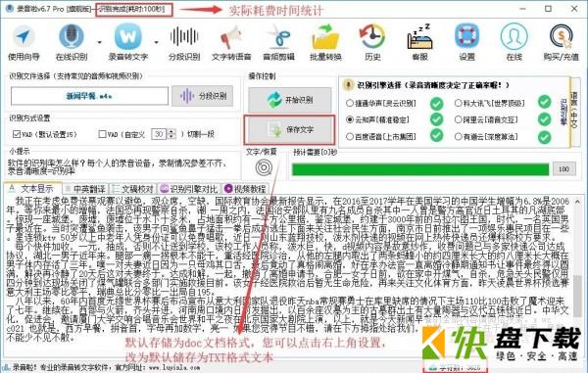Select 科大讯飞[世界顶级] engine
The image size is (588, 373).
click(x=489, y=103)
